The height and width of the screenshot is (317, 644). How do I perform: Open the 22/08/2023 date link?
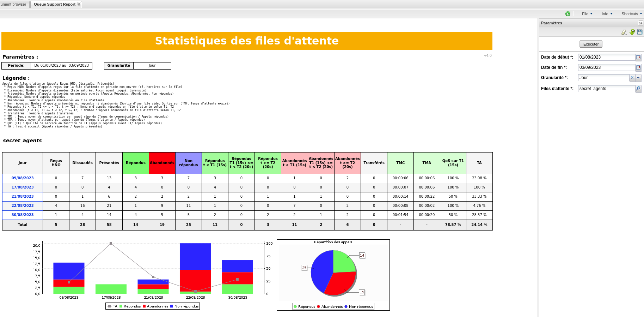[23, 206]
